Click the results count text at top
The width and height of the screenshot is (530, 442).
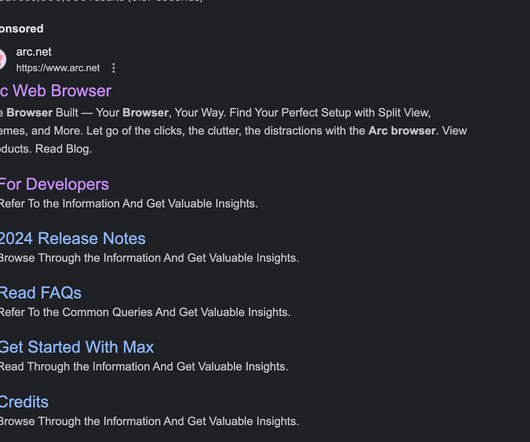click(101, 1)
